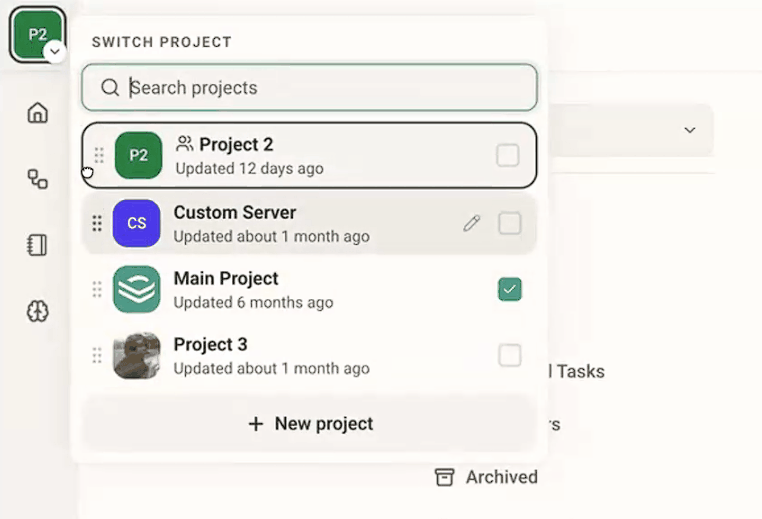The width and height of the screenshot is (762, 519).
Task: Open the brain icon in sidebar
Action: [37, 311]
